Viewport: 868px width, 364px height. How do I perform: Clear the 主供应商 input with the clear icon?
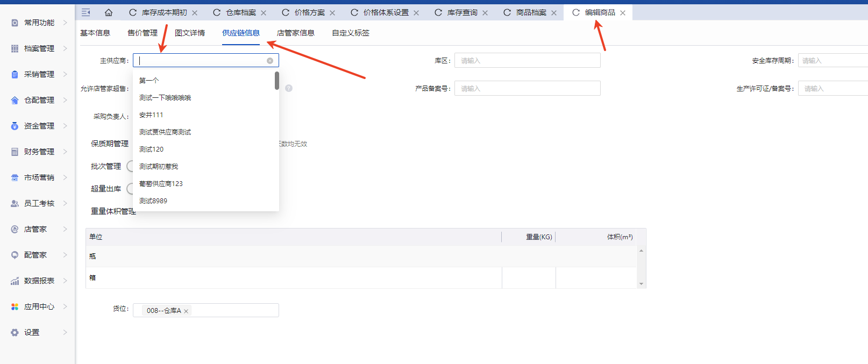coord(270,61)
